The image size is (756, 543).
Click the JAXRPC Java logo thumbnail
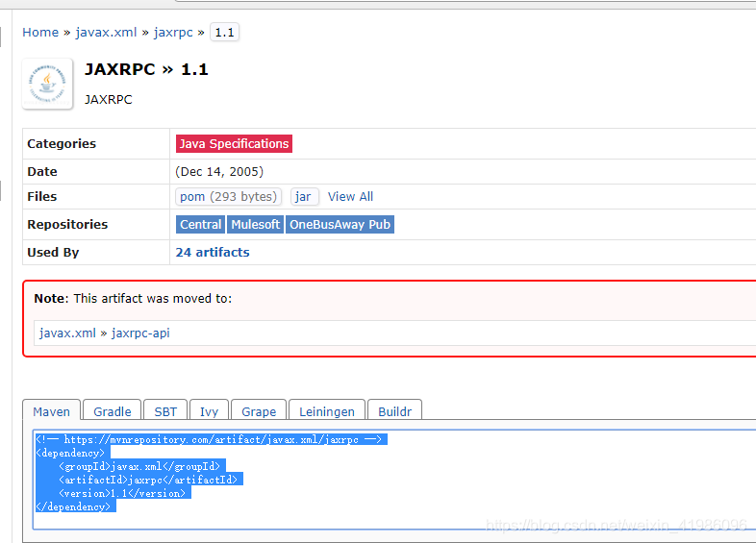pos(47,84)
